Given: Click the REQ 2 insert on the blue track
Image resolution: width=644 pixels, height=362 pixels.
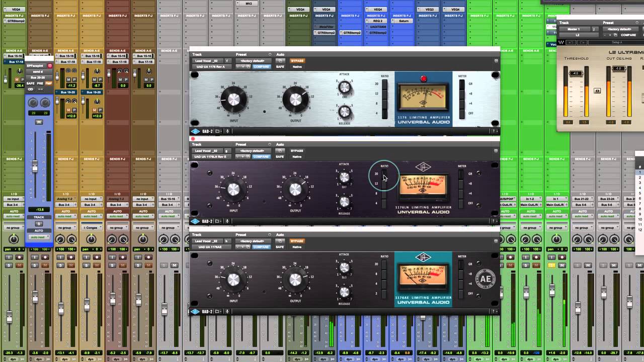Looking at the screenshot, I should pos(377,21).
